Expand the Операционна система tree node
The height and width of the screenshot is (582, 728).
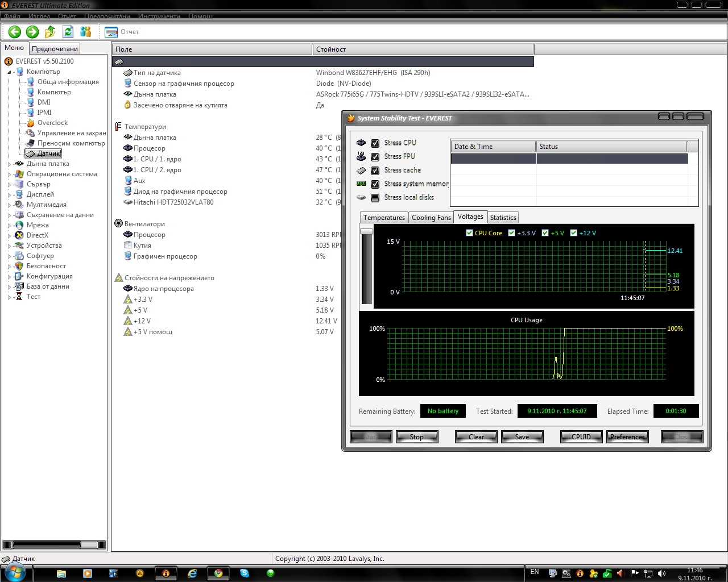[x=9, y=174]
